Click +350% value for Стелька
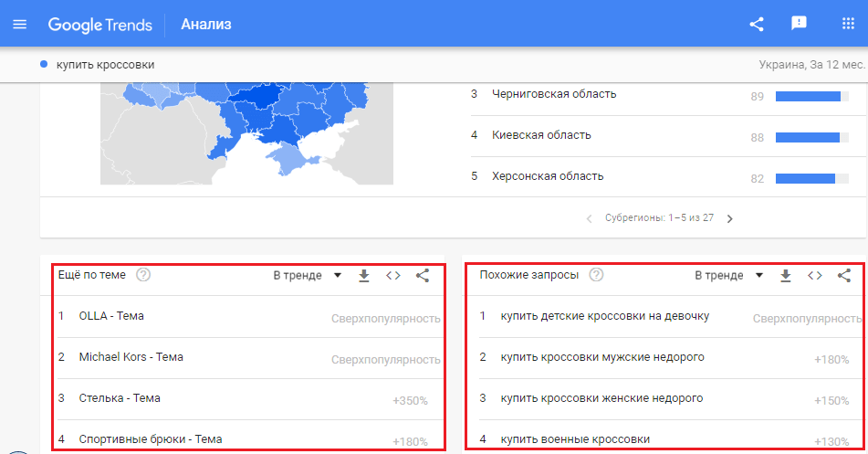Image resolution: width=868 pixels, height=454 pixels. click(410, 401)
